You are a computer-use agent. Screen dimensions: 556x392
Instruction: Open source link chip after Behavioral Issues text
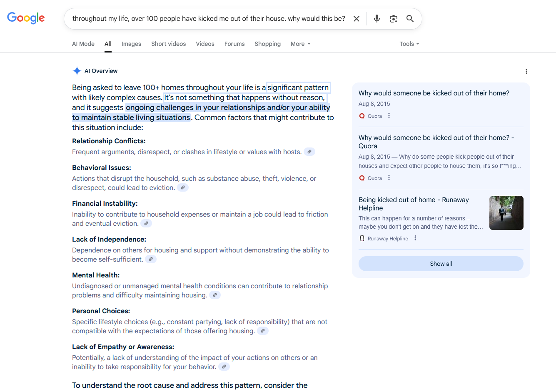click(183, 188)
